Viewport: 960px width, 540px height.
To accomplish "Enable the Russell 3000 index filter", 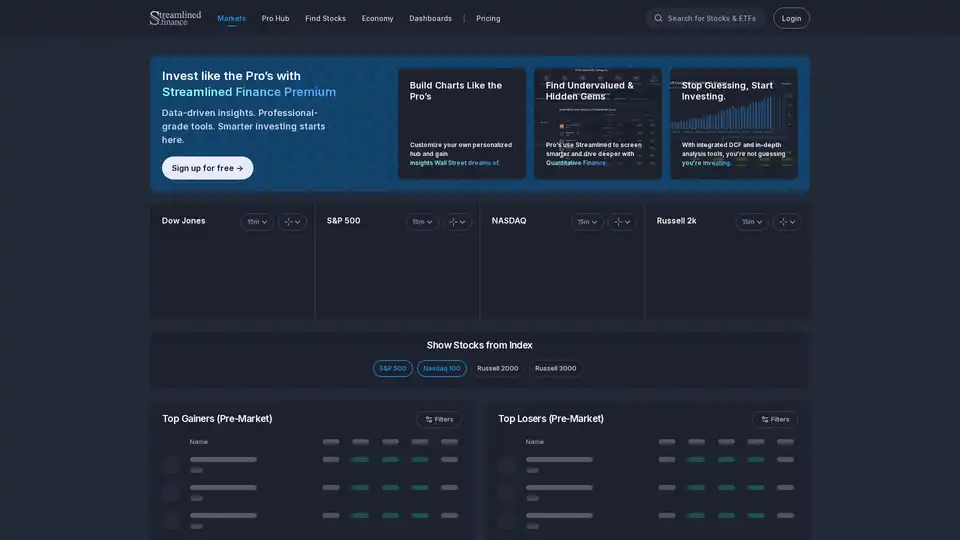I will click(556, 368).
